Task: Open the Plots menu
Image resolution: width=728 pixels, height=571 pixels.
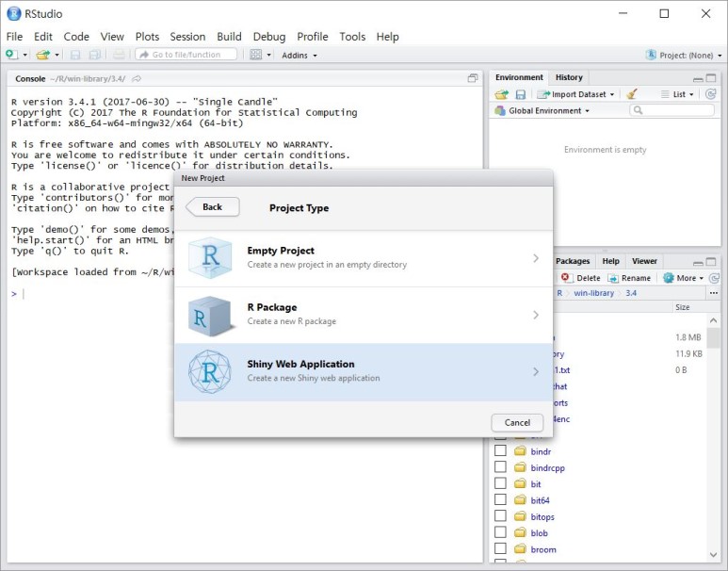Action: point(147,37)
